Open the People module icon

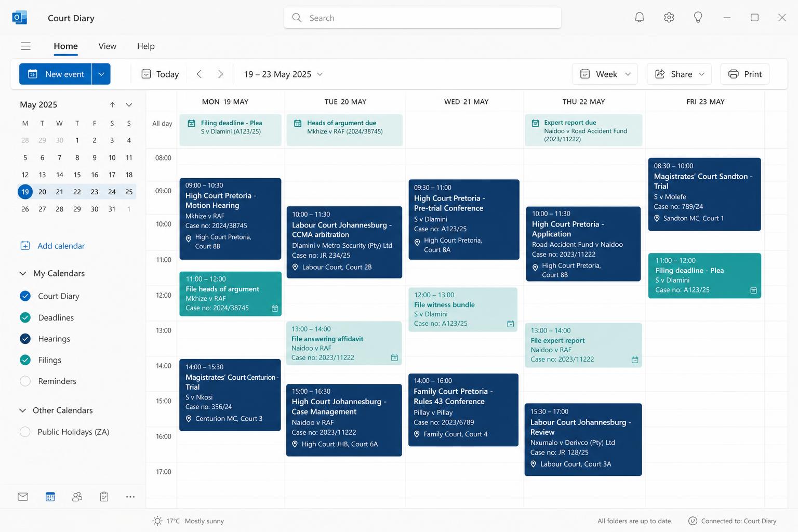[77, 497]
